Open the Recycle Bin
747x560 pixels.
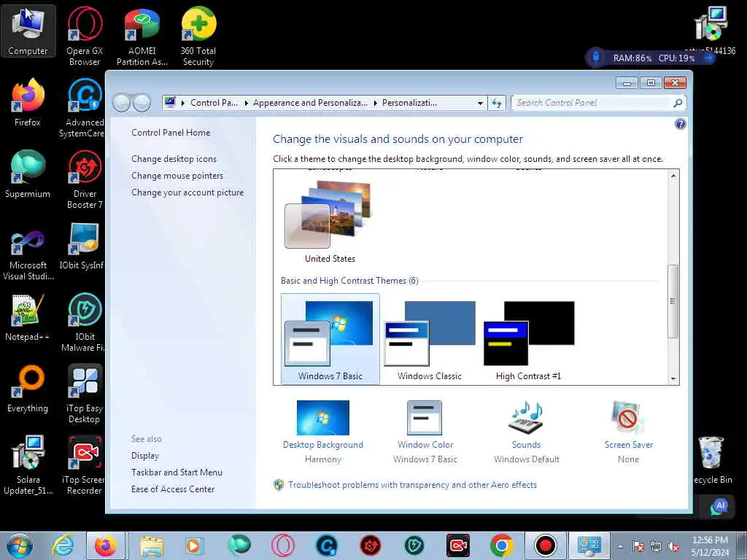click(712, 460)
